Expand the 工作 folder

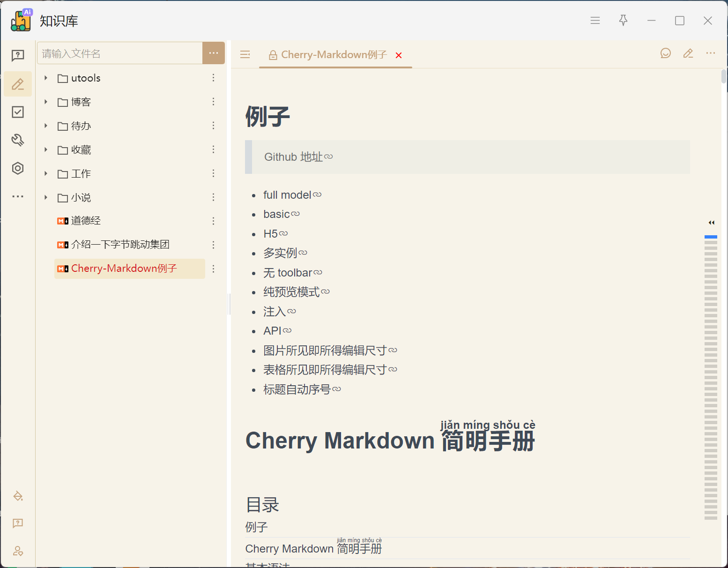click(x=46, y=173)
